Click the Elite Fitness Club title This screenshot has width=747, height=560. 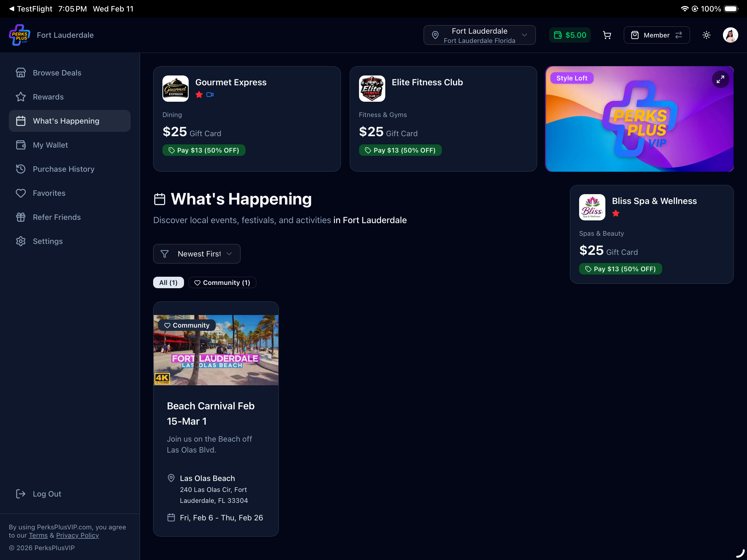coord(427,82)
